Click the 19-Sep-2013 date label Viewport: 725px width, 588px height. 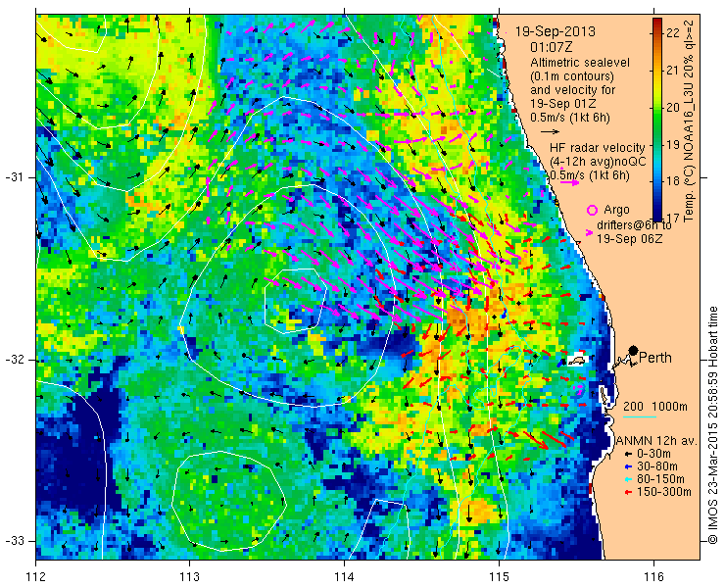pyautogui.click(x=556, y=31)
